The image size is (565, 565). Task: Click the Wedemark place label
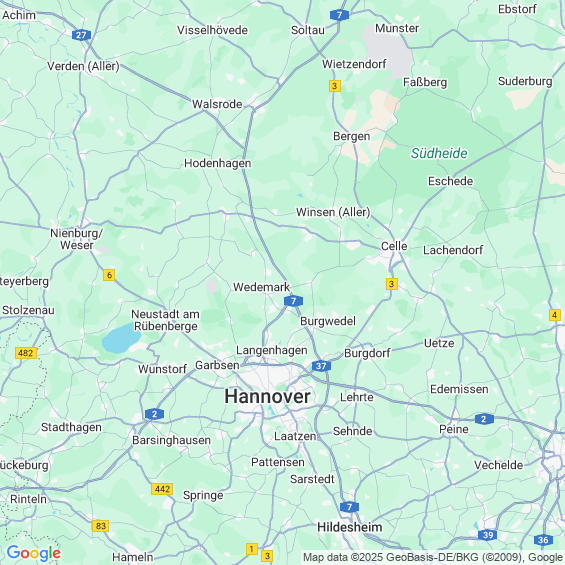click(262, 287)
